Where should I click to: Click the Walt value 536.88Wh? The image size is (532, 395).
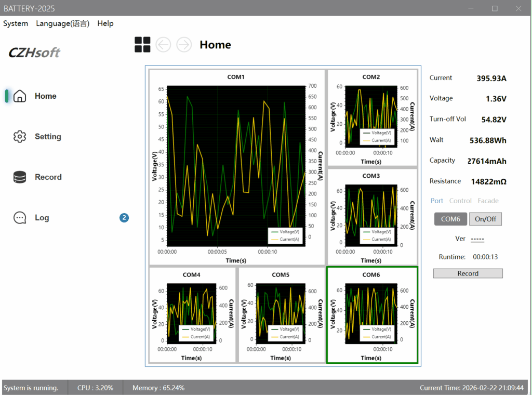[488, 140]
